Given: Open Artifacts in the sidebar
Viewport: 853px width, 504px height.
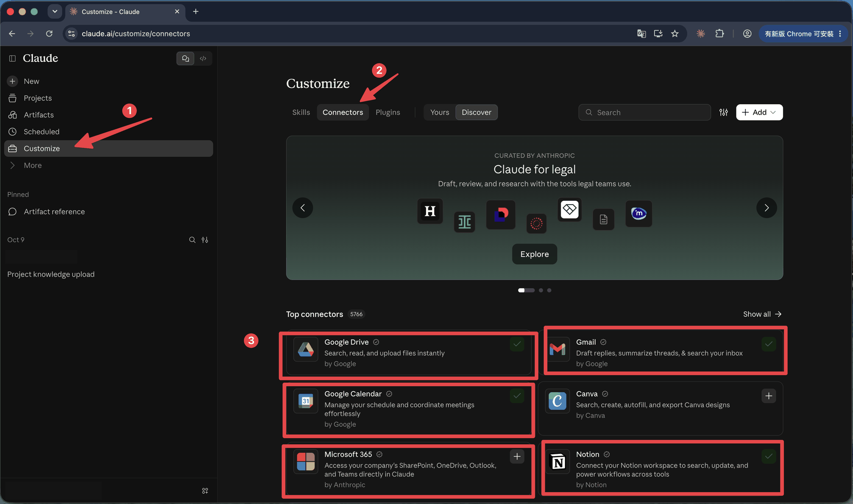Looking at the screenshot, I should [x=109, y=115].
